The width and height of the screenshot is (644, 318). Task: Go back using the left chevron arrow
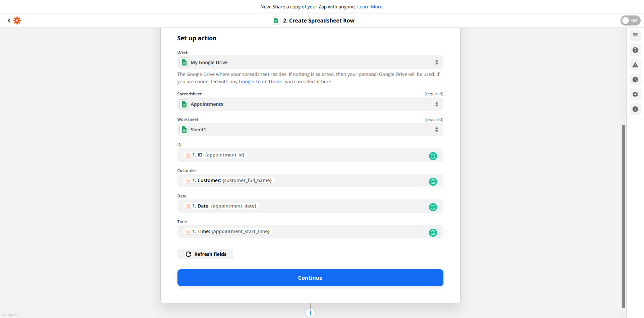9,20
